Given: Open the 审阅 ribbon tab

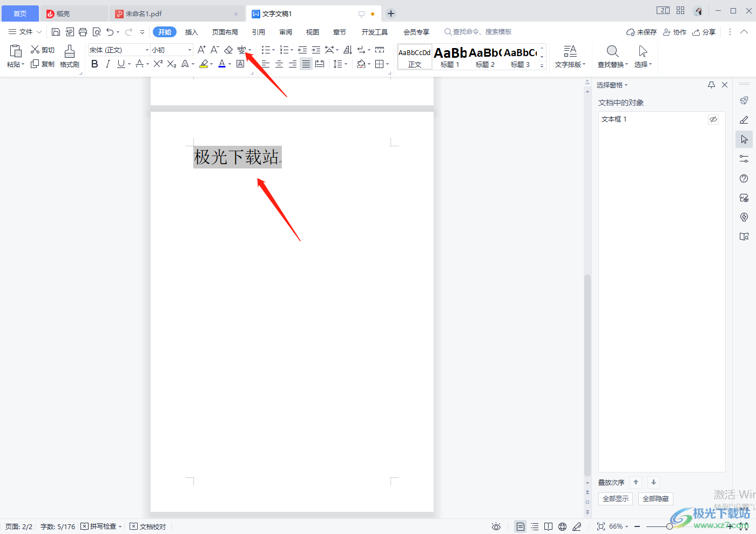Looking at the screenshot, I should [286, 32].
